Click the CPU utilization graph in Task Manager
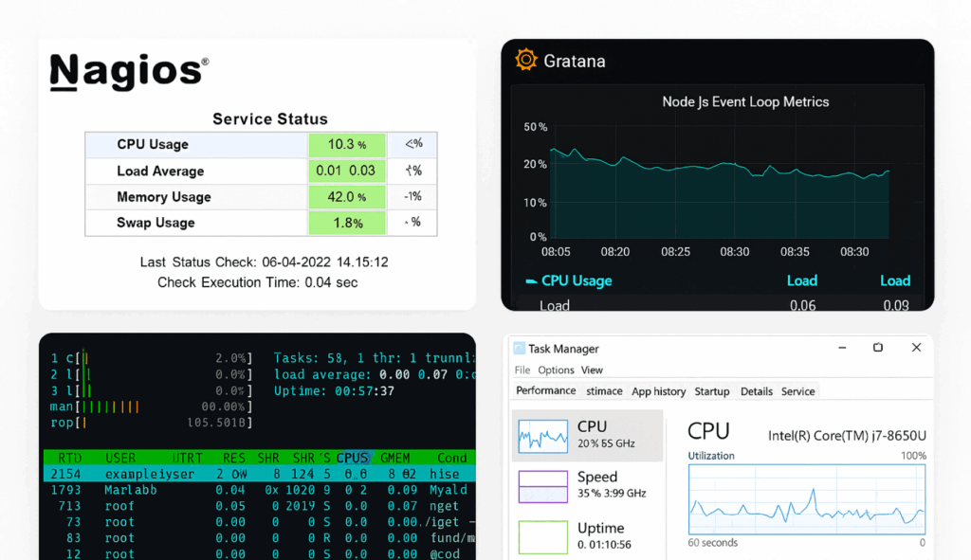Screen dimensions: 971x560 click(x=807, y=499)
